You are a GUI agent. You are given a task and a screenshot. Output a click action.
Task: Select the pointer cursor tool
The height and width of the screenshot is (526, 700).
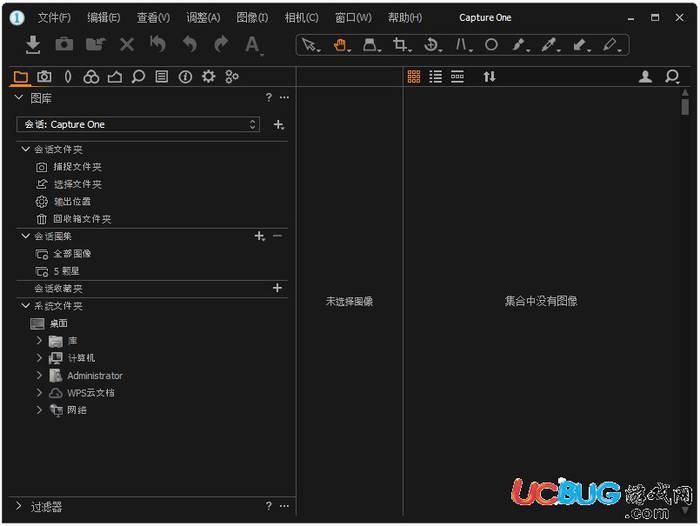coord(310,45)
